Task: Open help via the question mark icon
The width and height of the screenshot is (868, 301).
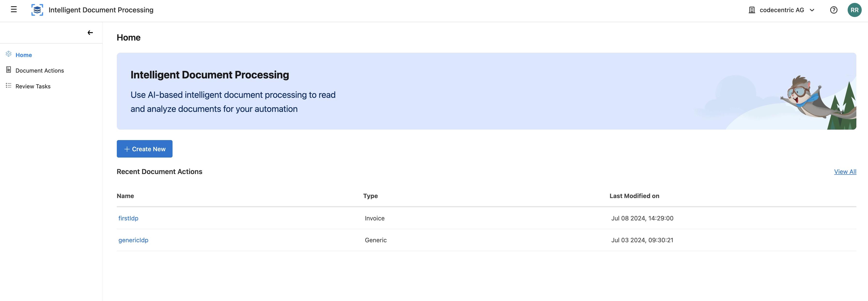Action: click(833, 10)
